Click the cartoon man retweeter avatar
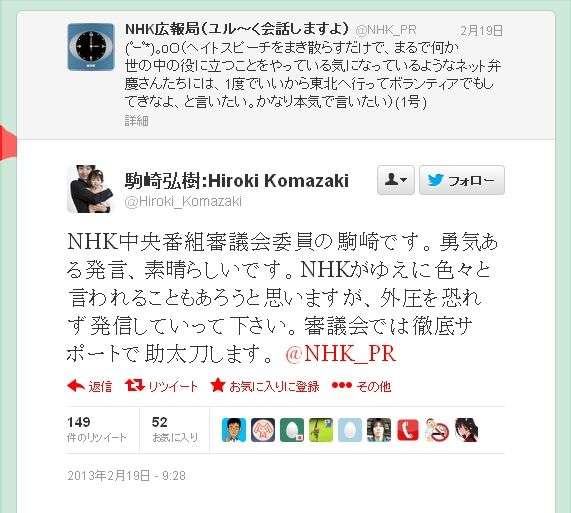Image resolution: width=571 pixels, height=513 pixels. pos(234,430)
